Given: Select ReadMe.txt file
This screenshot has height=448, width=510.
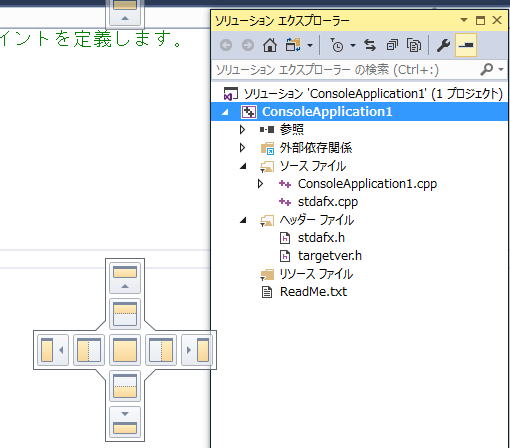Looking at the screenshot, I should tap(313, 292).
